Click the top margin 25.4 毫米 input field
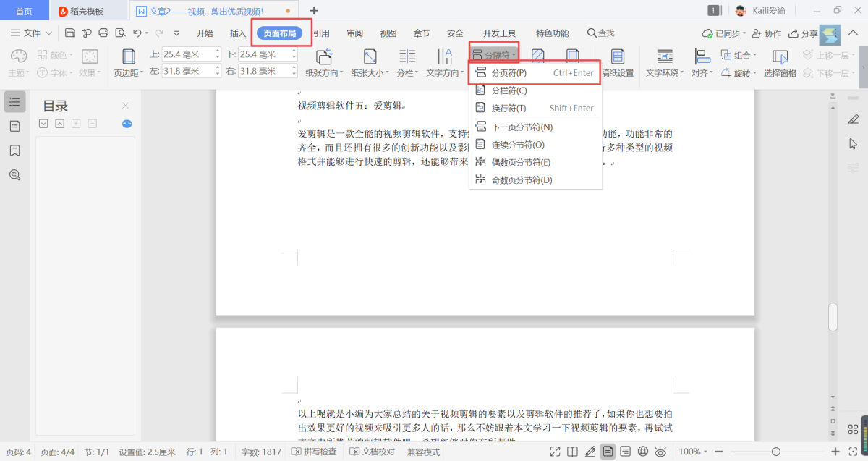Image resolution: width=868 pixels, height=461 pixels. tap(188, 54)
